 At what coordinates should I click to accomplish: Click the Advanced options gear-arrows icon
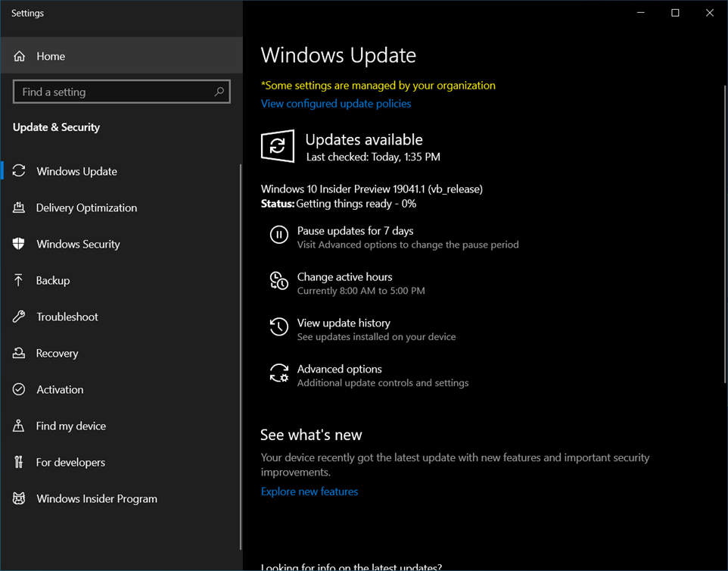click(279, 373)
